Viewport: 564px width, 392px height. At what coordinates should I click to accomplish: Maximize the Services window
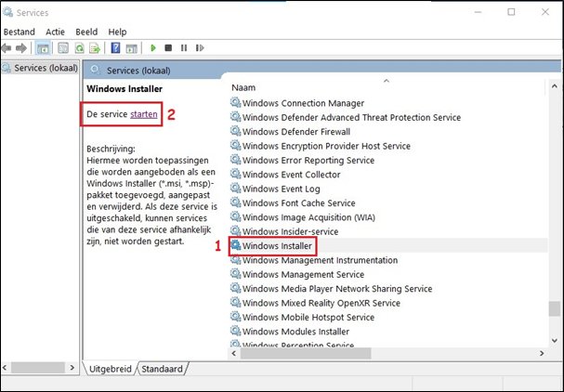(511, 12)
